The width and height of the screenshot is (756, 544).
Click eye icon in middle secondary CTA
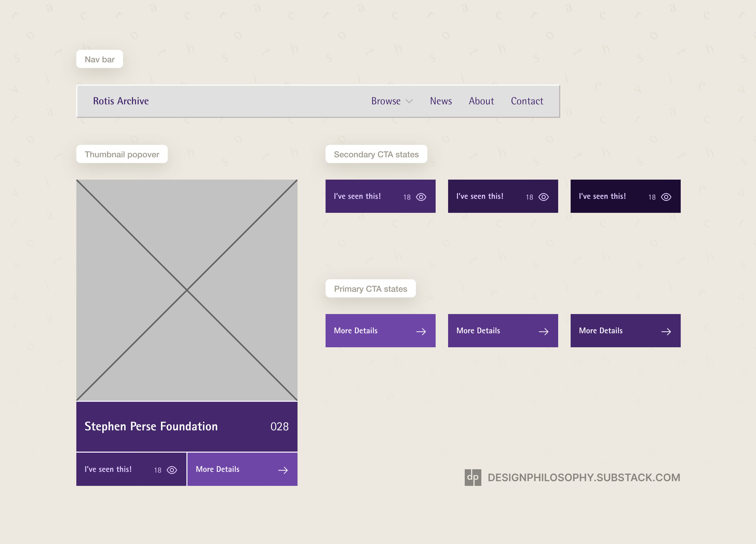(543, 197)
